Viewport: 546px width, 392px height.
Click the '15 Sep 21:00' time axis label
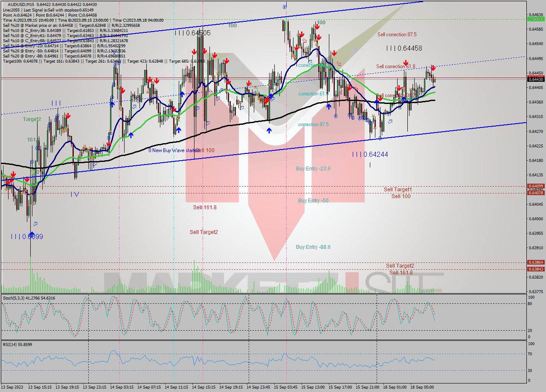(367, 387)
